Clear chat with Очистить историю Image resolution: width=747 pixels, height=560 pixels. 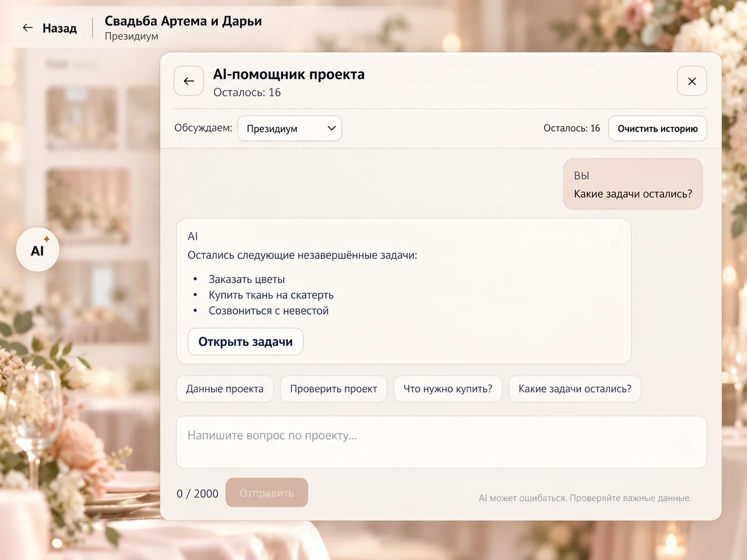point(657,128)
